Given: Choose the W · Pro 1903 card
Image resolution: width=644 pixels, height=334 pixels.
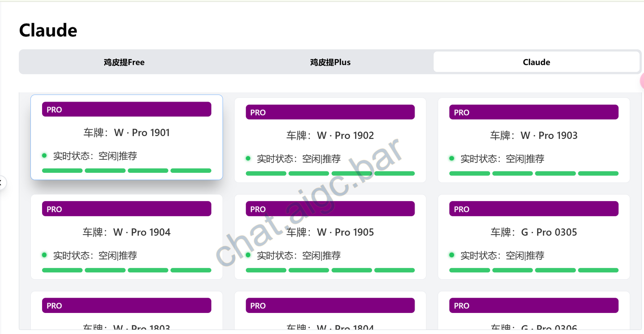Looking at the screenshot, I should (x=534, y=140).
